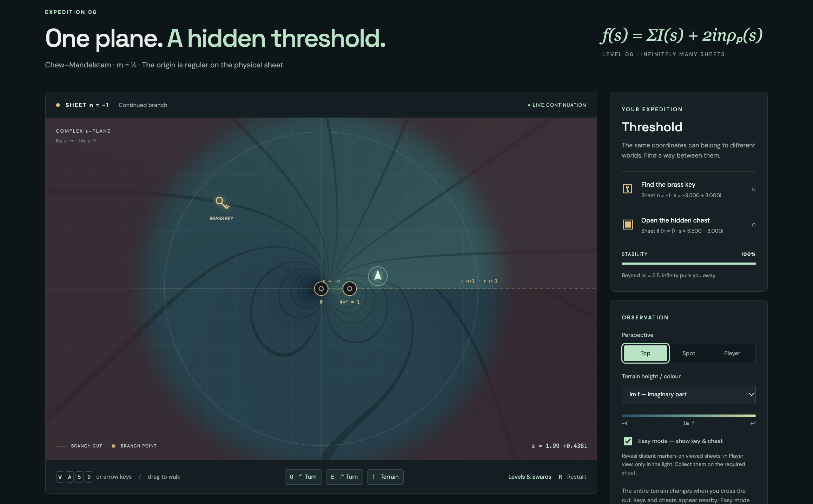Click the COMPLEX s-PLANE label
This screenshot has height=504, width=813.
[x=83, y=131]
